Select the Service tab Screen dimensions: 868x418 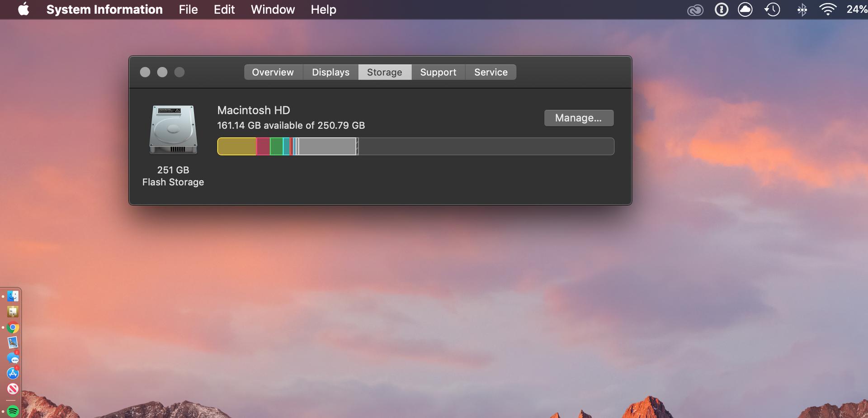click(491, 72)
